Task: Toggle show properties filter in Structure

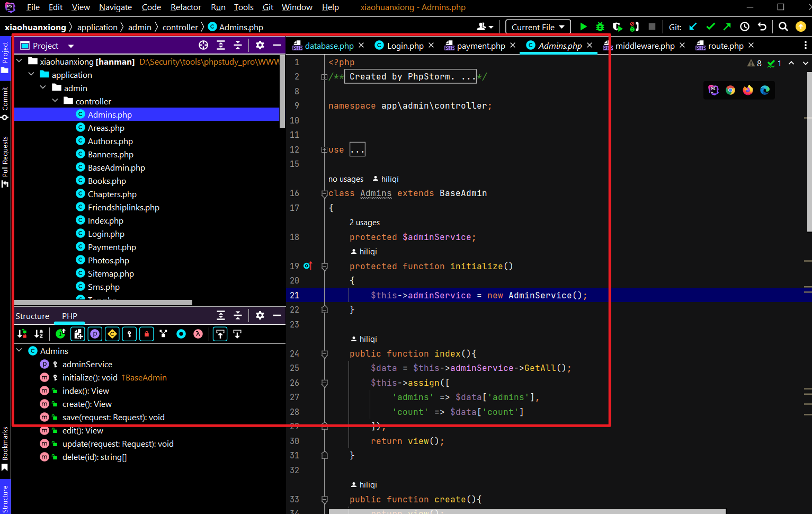Action: point(95,334)
